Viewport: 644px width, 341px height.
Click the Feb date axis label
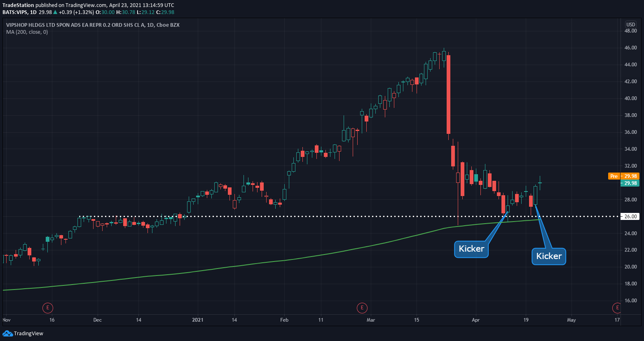284,320
